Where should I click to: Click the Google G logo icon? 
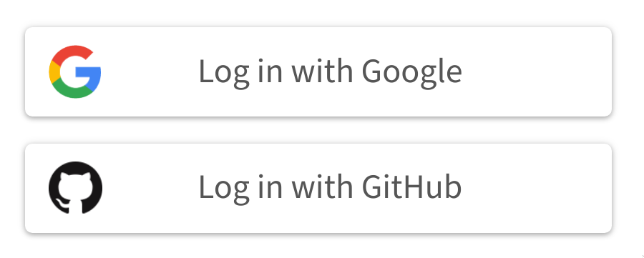[x=74, y=71]
